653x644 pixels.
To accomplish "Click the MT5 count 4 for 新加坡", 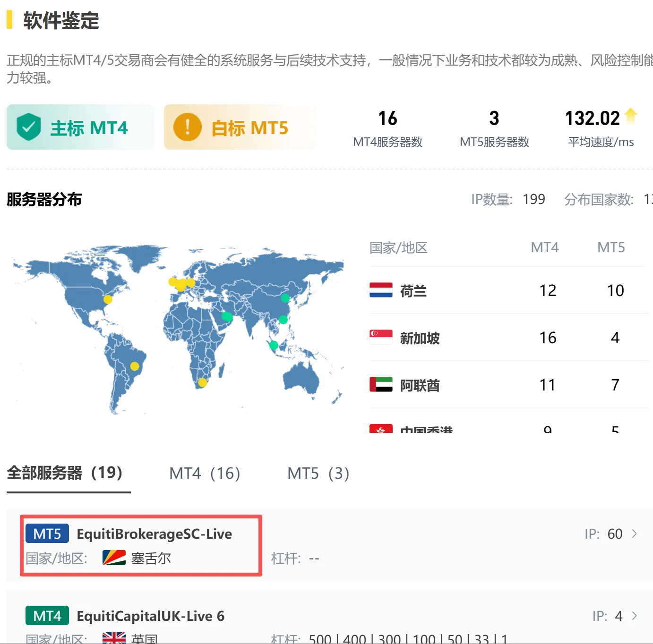I will coord(615,338).
